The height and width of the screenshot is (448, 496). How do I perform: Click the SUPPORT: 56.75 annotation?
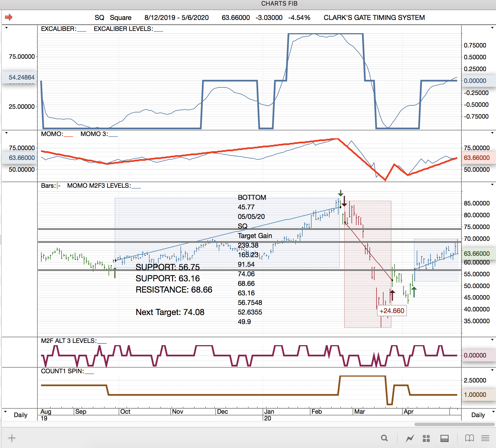[x=168, y=267]
